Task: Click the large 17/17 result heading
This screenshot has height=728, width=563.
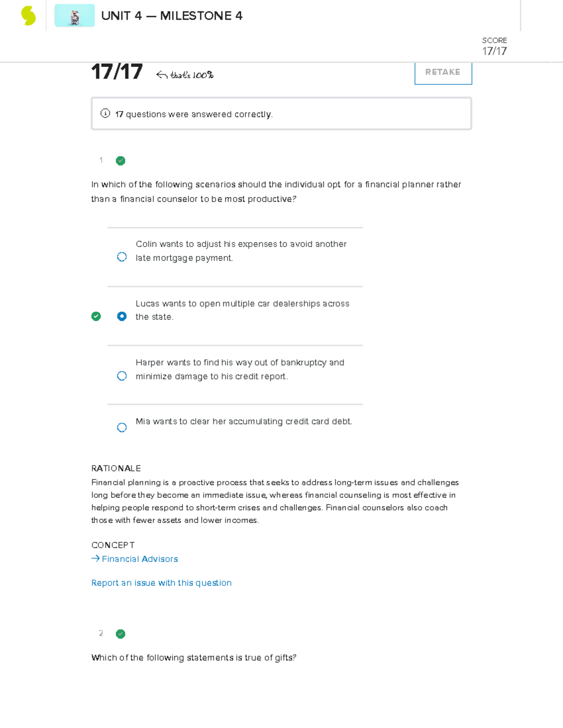Action: point(117,72)
